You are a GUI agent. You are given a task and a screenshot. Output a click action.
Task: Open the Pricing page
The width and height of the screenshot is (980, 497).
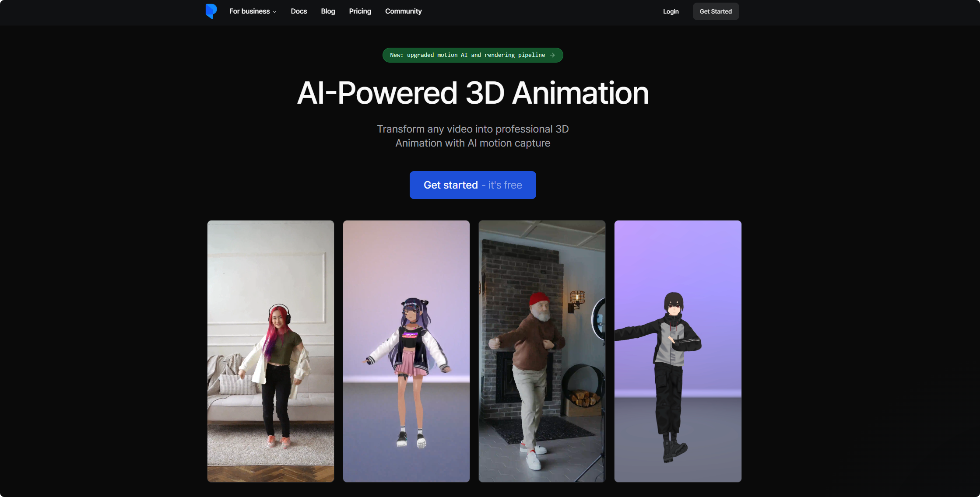point(360,11)
